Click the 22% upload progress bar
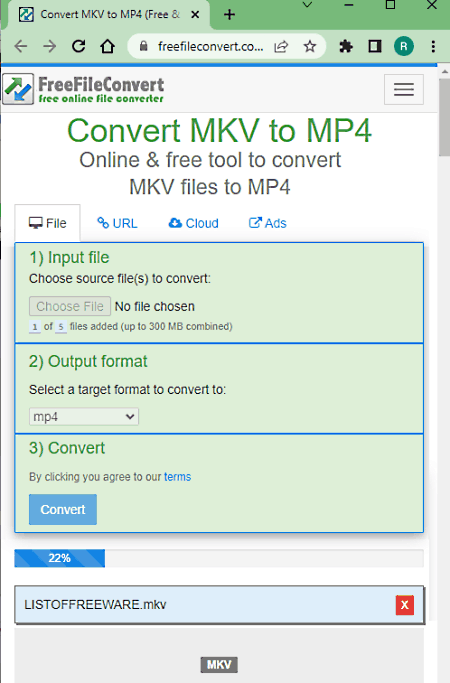 pos(219,558)
